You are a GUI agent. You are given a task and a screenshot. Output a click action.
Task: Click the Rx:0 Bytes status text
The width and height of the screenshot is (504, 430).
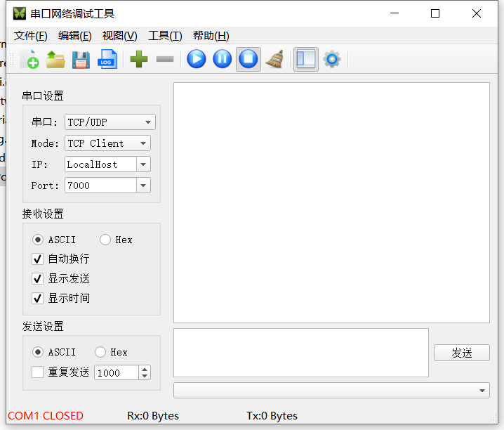[x=153, y=415]
